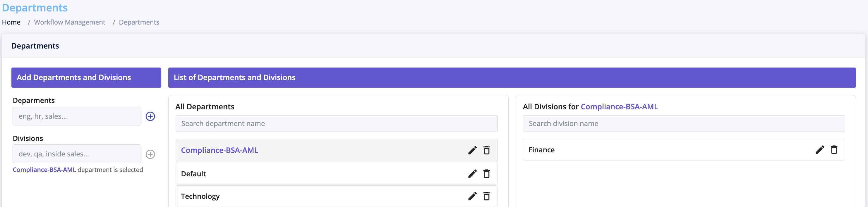
Task: Open Workflow Management breadcrumb link
Action: pyautogui.click(x=69, y=22)
